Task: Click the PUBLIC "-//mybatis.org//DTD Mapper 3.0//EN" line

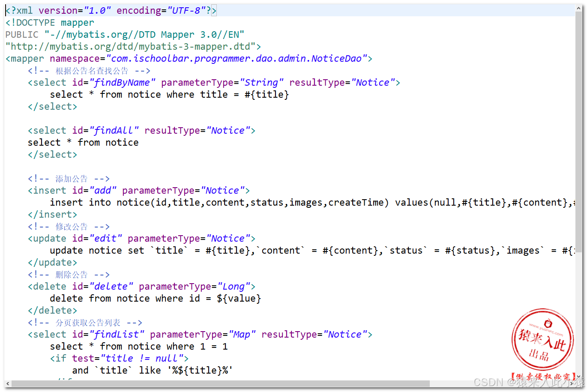Action: [x=125, y=34]
